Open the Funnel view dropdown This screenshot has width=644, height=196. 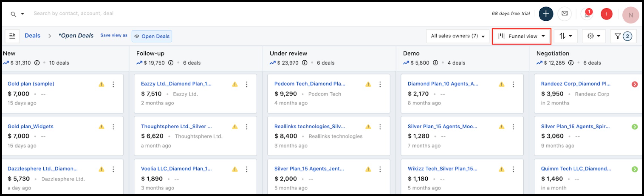tap(521, 36)
